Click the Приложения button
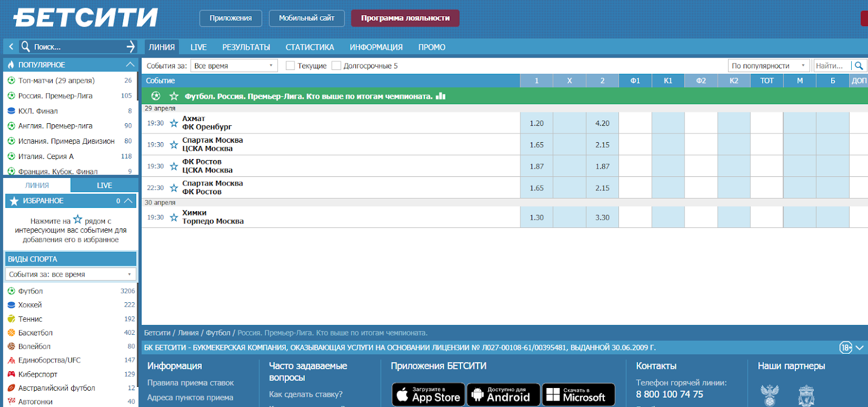Image resolution: width=868 pixels, height=407 pixels. [231, 18]
